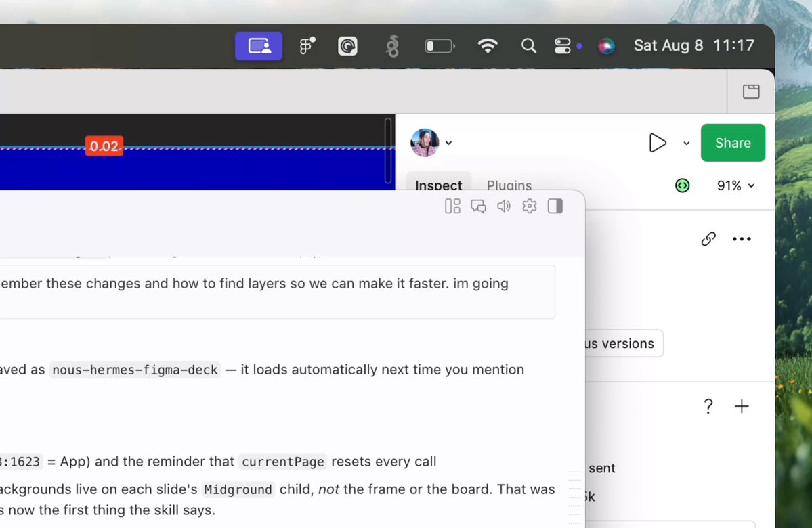The height and width of the screenshot is (528, 812).
Task: Open the Wi-Fi status menu
Action: tap(488, 46)
